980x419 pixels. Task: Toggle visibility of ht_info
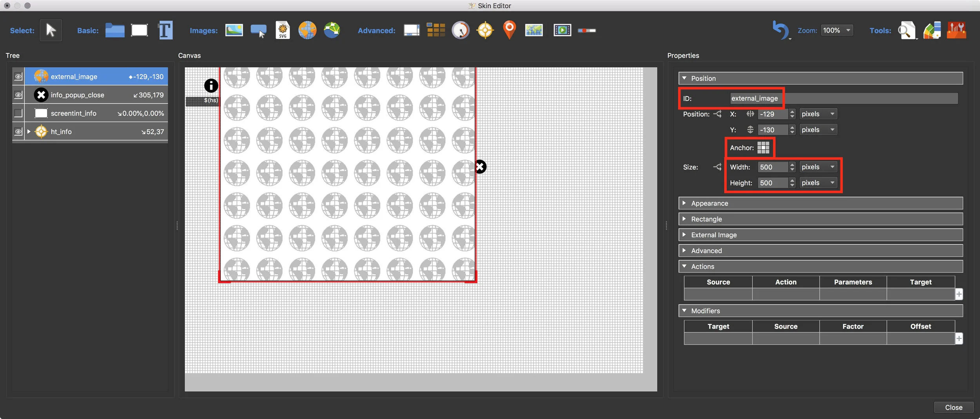18,131
